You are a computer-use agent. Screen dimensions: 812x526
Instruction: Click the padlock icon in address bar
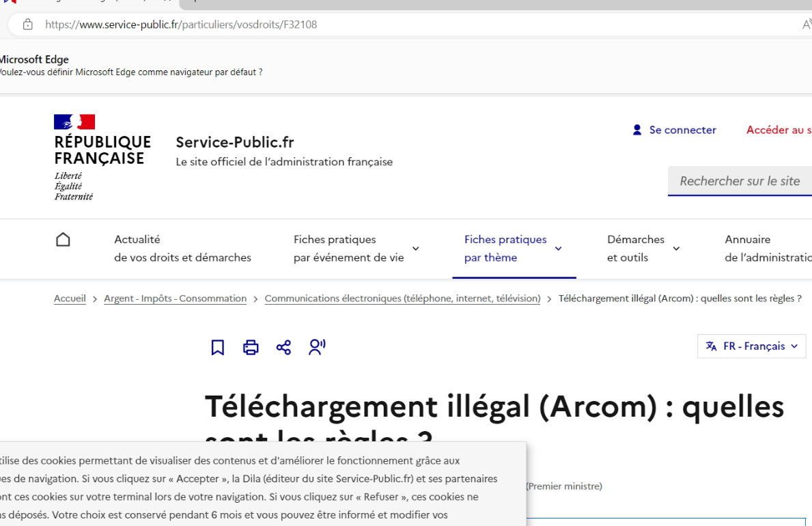click(28, 25)
